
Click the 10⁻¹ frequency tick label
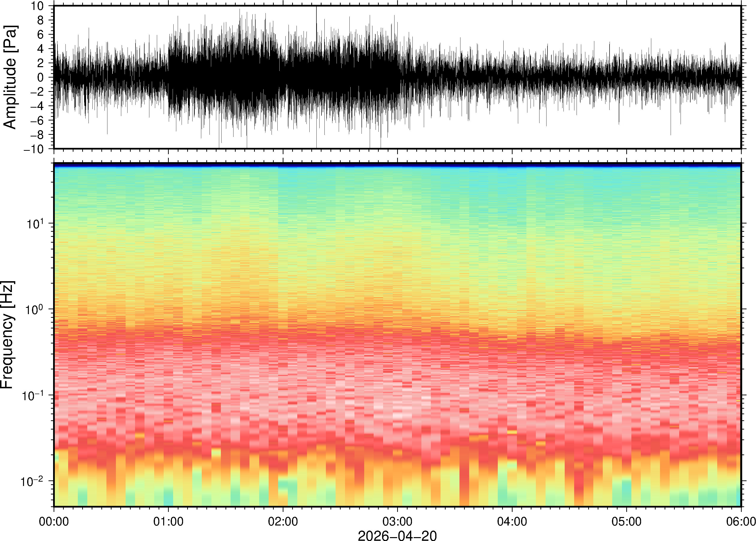[33, 395]
